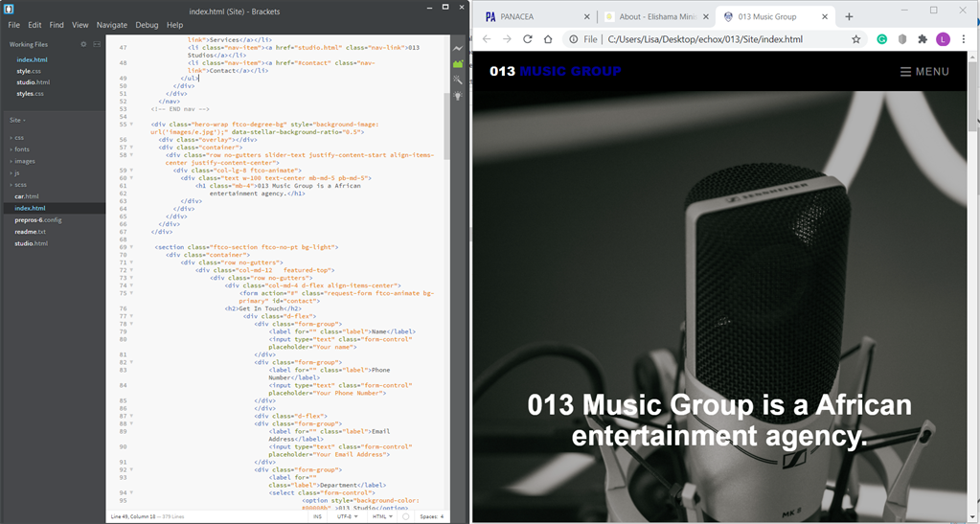Open studio.html in the Site tree

coord(32,244)
